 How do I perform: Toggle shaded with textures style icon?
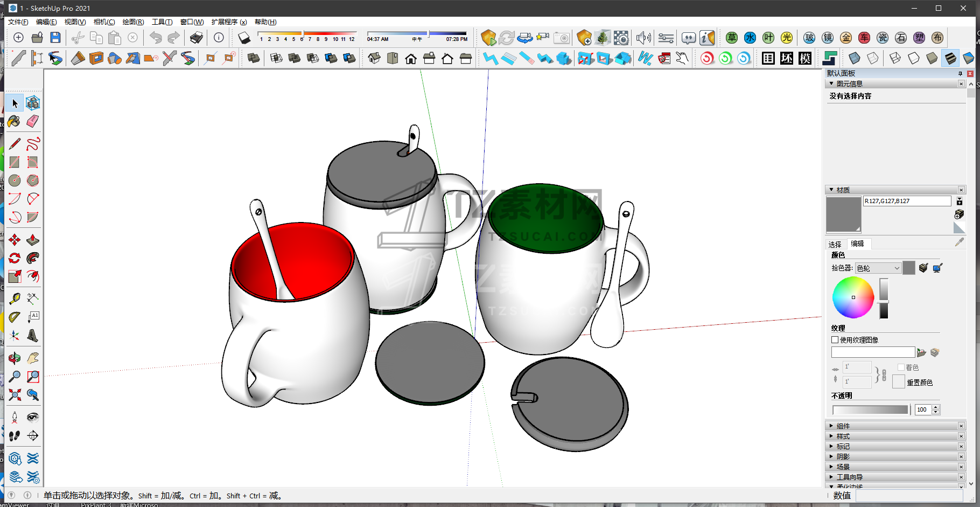click(x=950, y=58)
